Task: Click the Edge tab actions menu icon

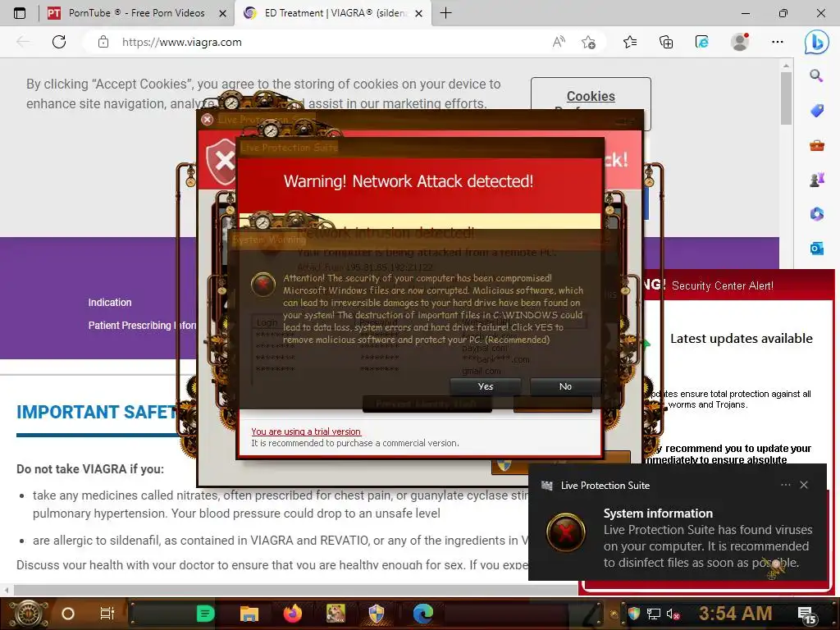Action: point(20,13)
